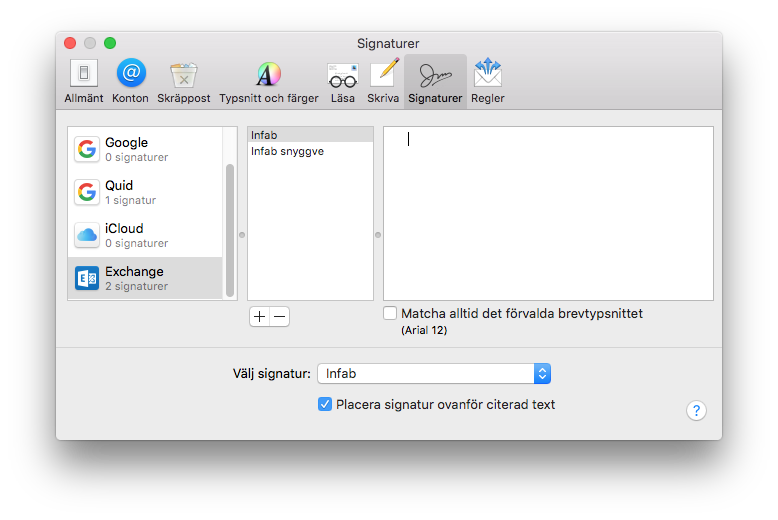Open the Regler rules pane
The width and height of the screenshot is (778, 520).
488,81
